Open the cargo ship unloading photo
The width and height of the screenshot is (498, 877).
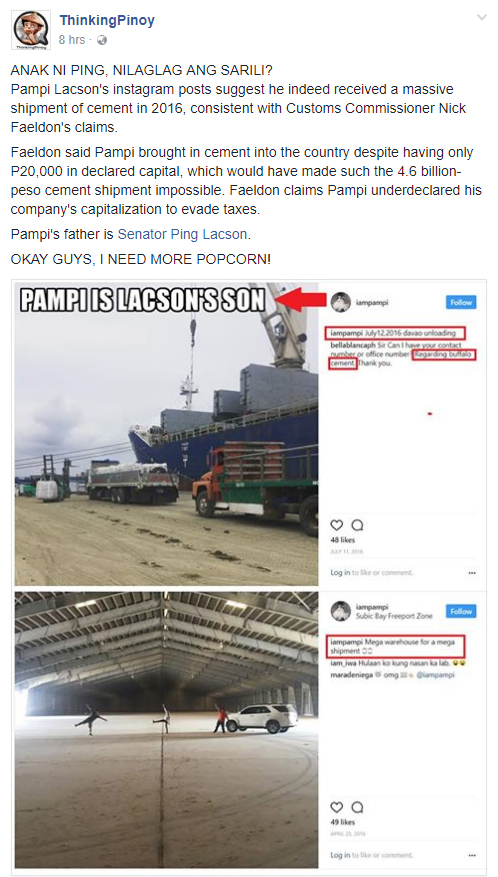(x=166, y=434)
